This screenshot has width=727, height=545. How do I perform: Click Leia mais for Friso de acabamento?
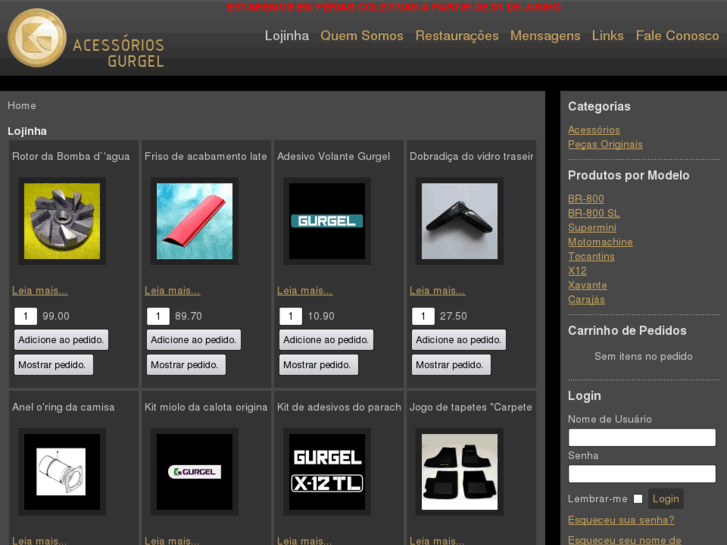(x=172, y=291)
